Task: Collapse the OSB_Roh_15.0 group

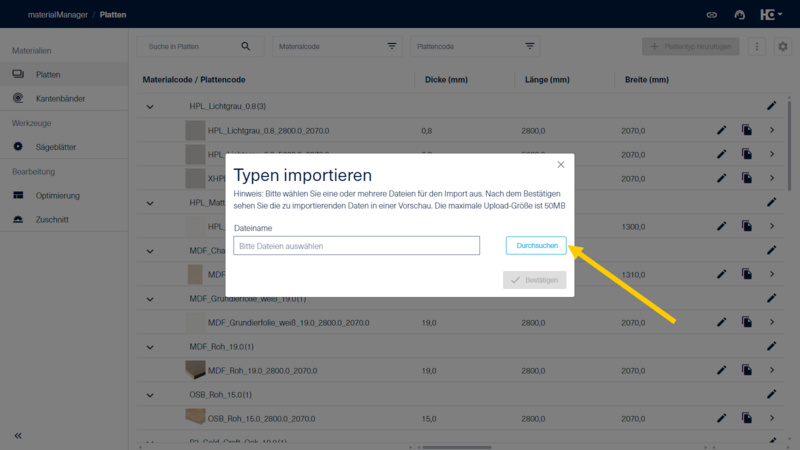Action: pos(150,395)
